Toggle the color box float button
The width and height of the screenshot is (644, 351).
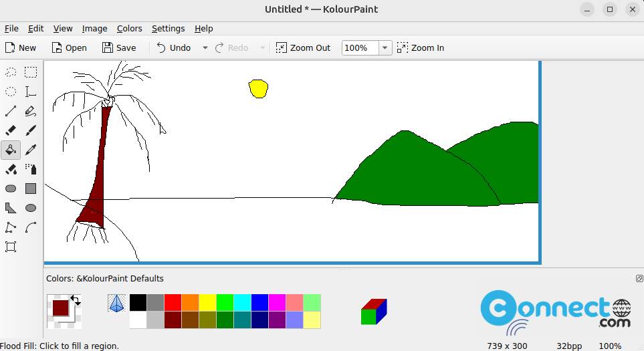tap(639, 278)
